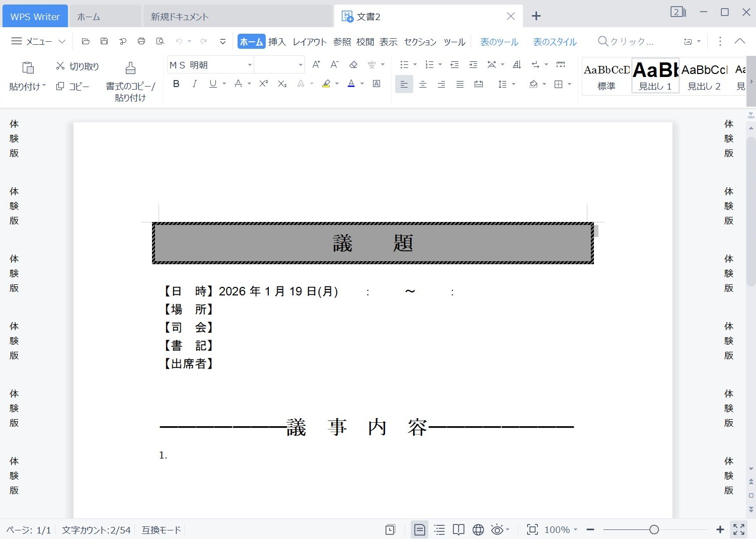Click the zoom slider handle
This screenshot has width=756, height=539.
click(x=654, y=529)
